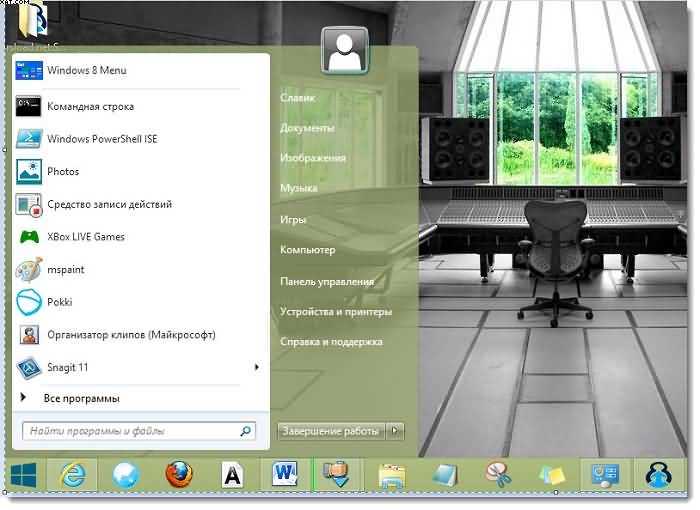Click the Photos app icon
Image resolution: width=700 pixels, height=510 pixels.
(29, 171)
